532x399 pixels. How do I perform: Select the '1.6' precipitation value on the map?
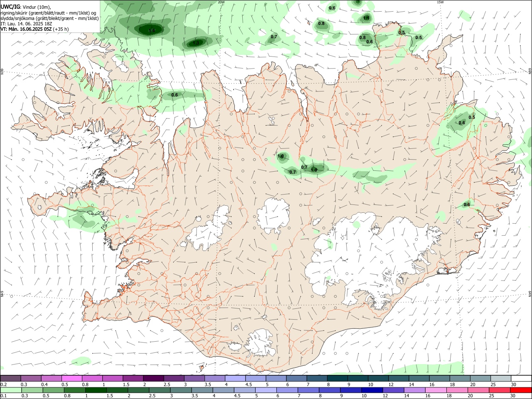coord(152,30)
